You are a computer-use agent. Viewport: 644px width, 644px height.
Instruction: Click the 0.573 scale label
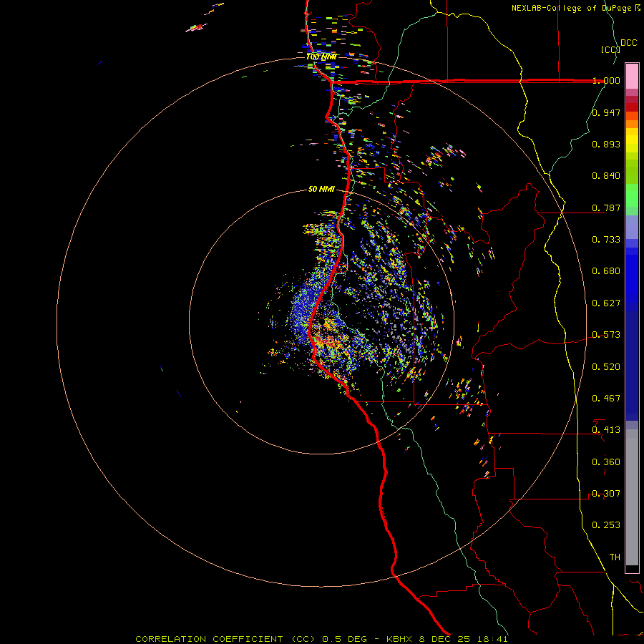[x=606, y=335]
